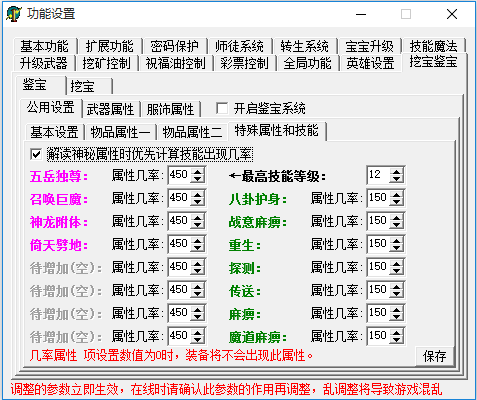
Task: Increase 战意麻痹 属性几率 with up arrow
Action: click(x=396, y=217)
